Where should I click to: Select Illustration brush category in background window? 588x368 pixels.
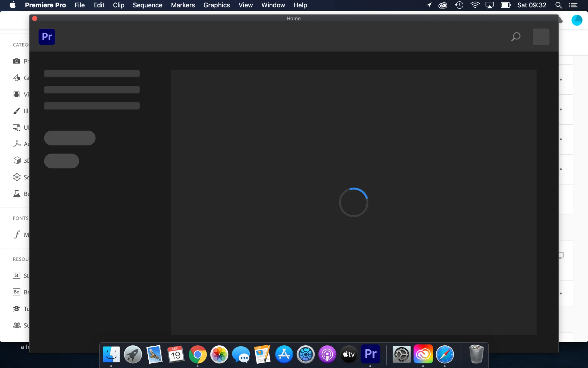(16, 111)
